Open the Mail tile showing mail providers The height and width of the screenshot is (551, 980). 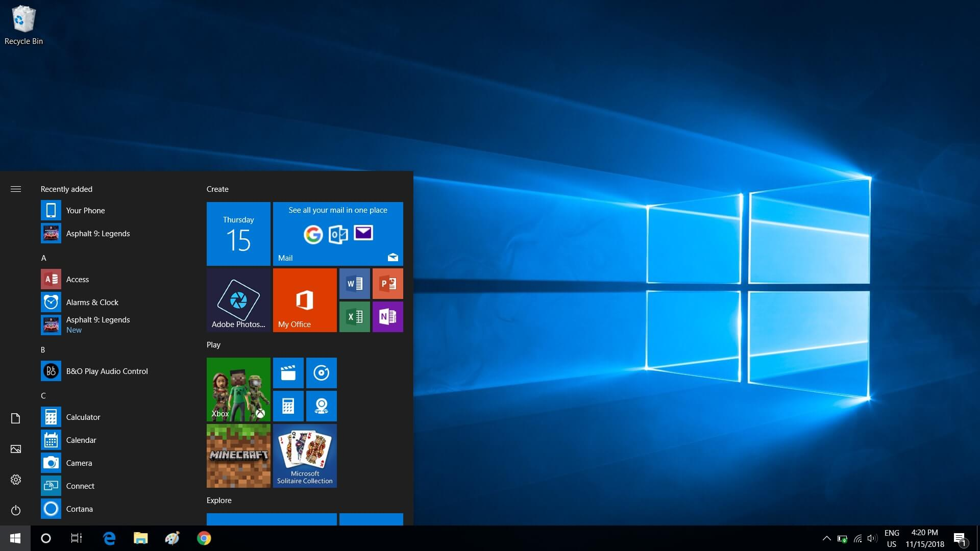pos(338,234)
